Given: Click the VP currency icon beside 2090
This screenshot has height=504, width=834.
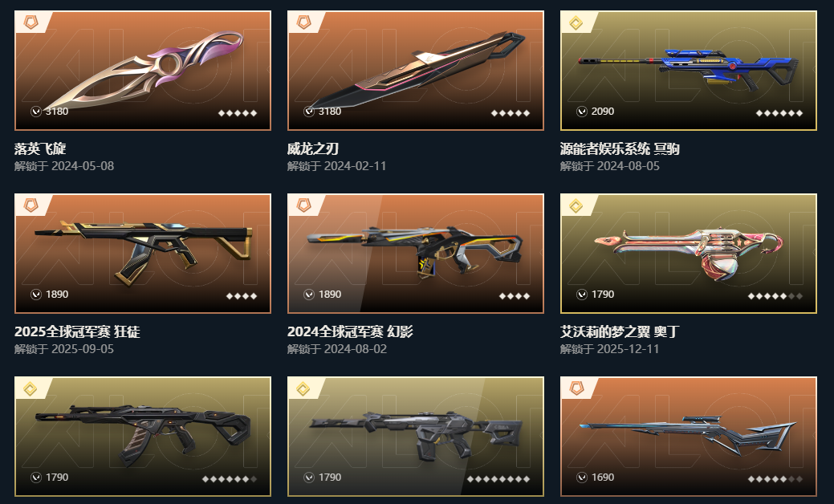Looking at the screenshot, I should (582, 111).
